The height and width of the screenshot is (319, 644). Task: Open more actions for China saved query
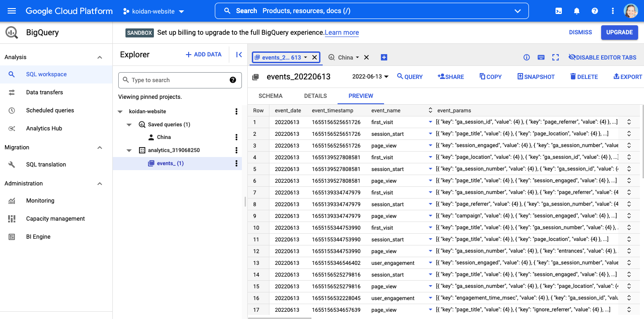(236, 137)
